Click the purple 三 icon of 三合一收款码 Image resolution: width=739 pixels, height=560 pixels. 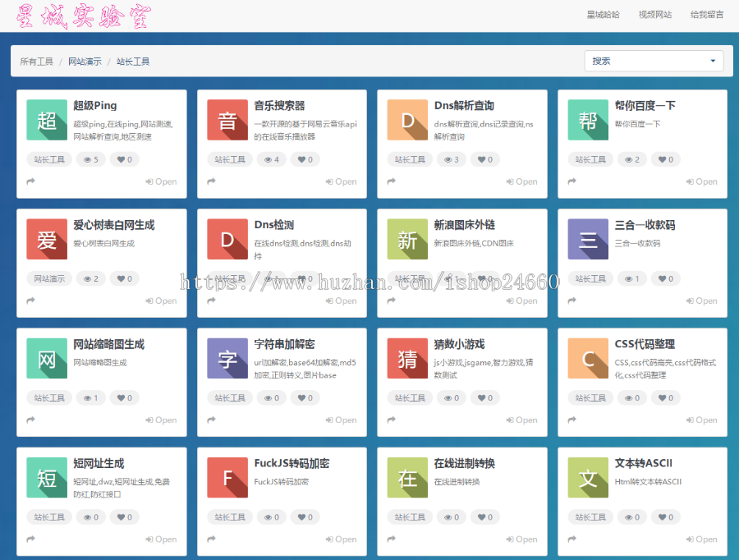588,240
